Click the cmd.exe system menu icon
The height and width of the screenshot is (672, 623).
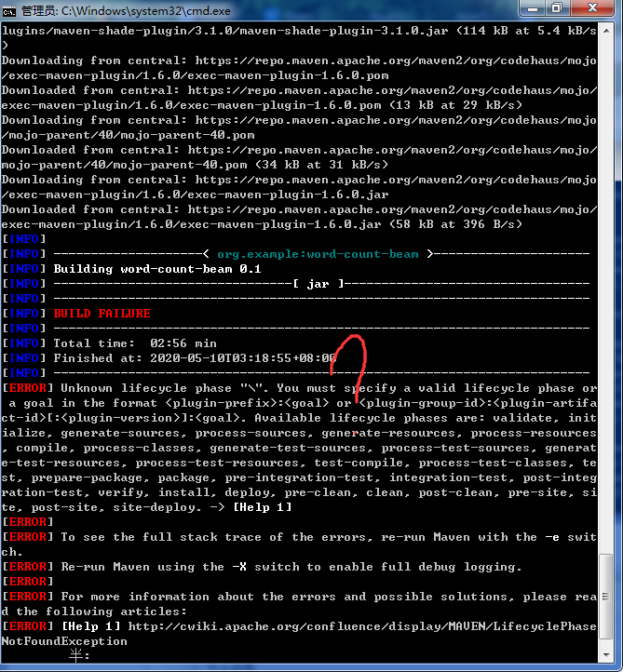tap(8, 11)
